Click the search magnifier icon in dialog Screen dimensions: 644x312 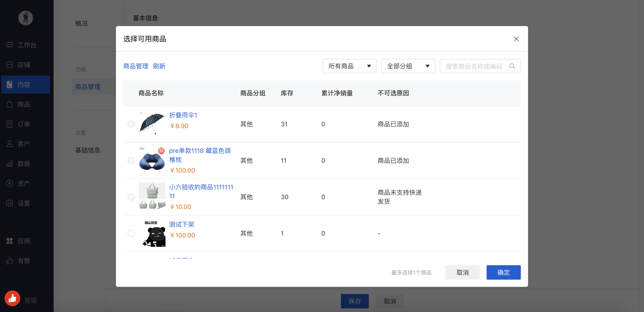512,66
